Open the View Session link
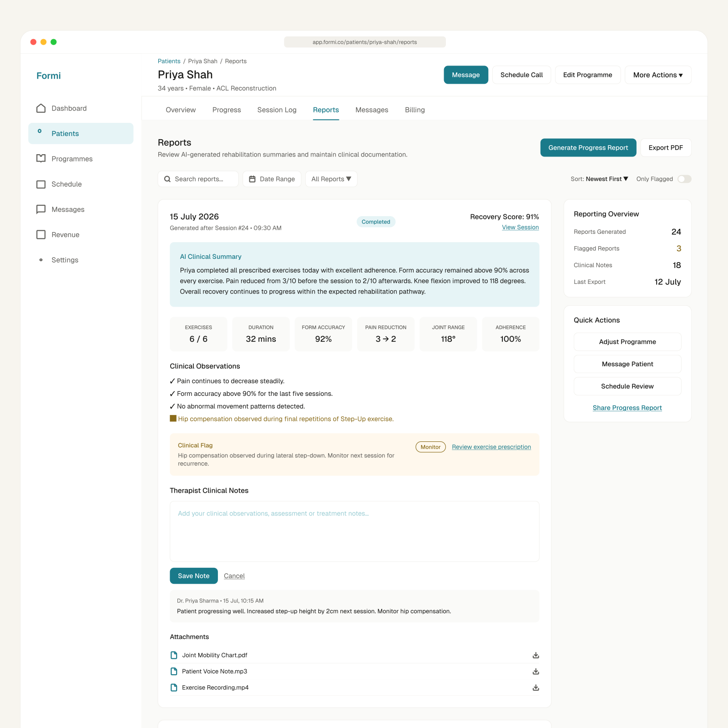 [x=521, y=227]
